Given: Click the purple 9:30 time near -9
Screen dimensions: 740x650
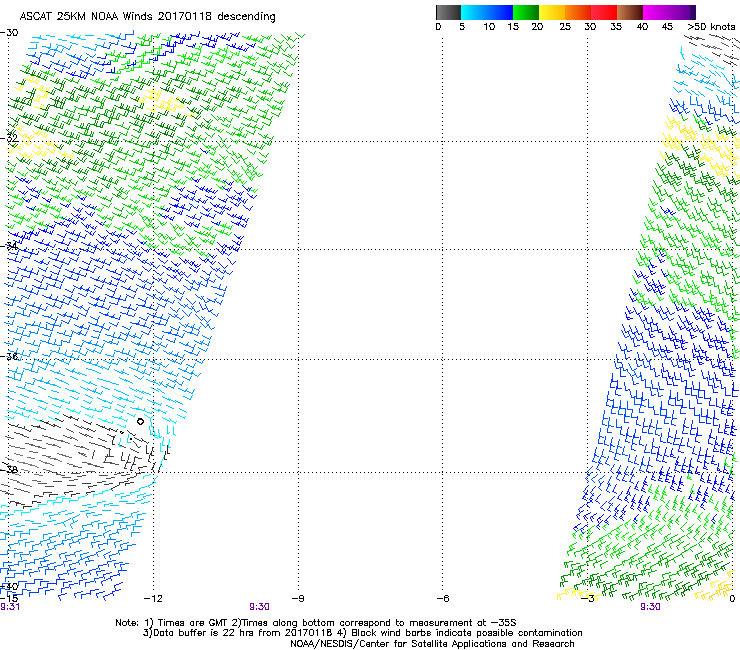Looking at the screenshot, I should 260,607.
